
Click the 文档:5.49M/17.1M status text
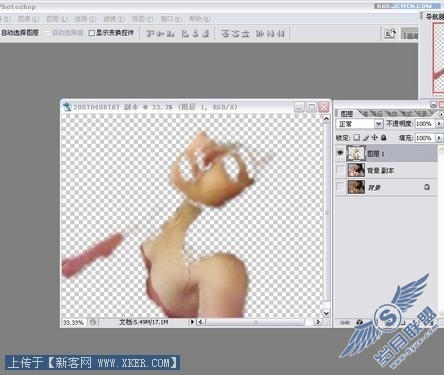click(x=144, y=322)
